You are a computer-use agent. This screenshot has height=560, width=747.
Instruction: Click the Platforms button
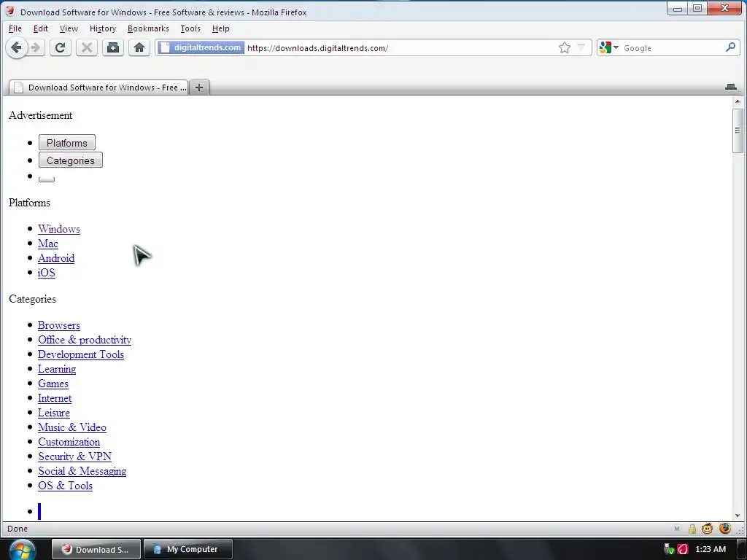click(66, 143)
